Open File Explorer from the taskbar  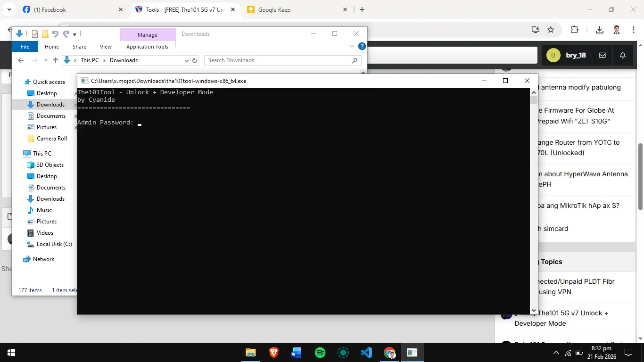click(250, 353)
